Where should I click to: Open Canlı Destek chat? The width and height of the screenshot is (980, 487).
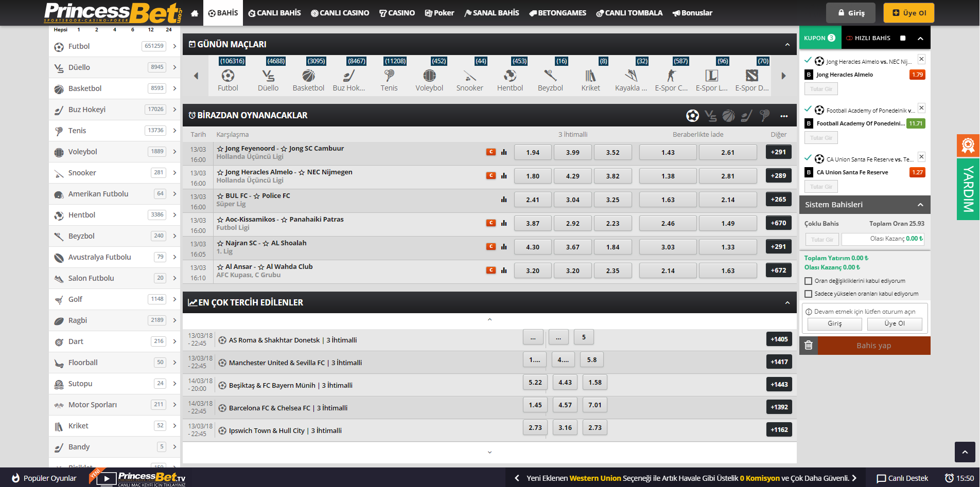902,478
